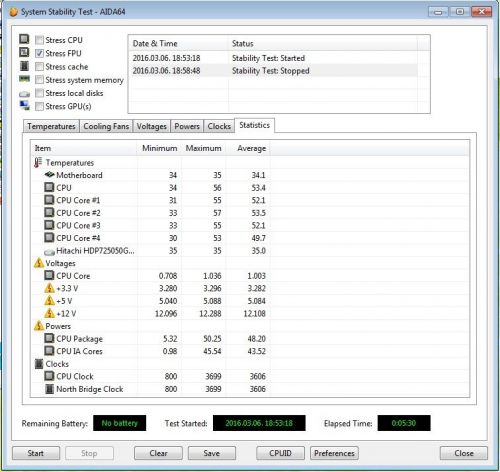
Task: Enable the Stress cache checkbox
Action: coord(39,67)
